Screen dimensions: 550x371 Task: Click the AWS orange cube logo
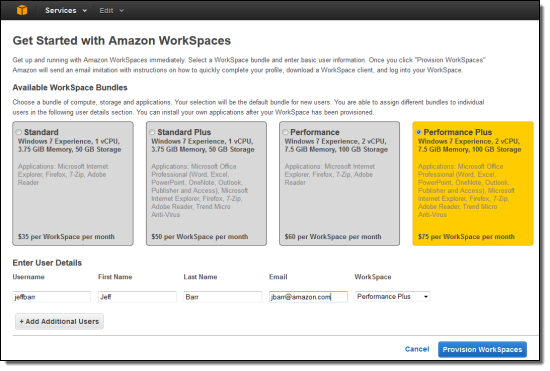click(x=22, y=10)
